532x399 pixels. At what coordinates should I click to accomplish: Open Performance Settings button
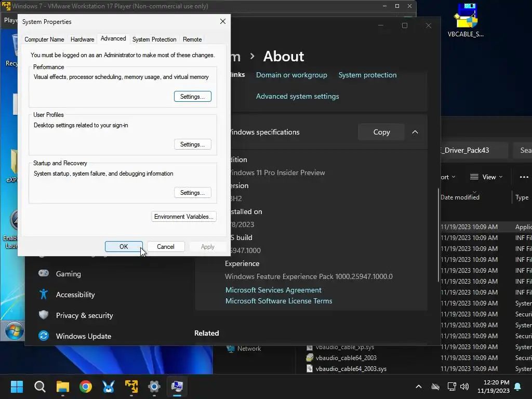tap(192, 96)
